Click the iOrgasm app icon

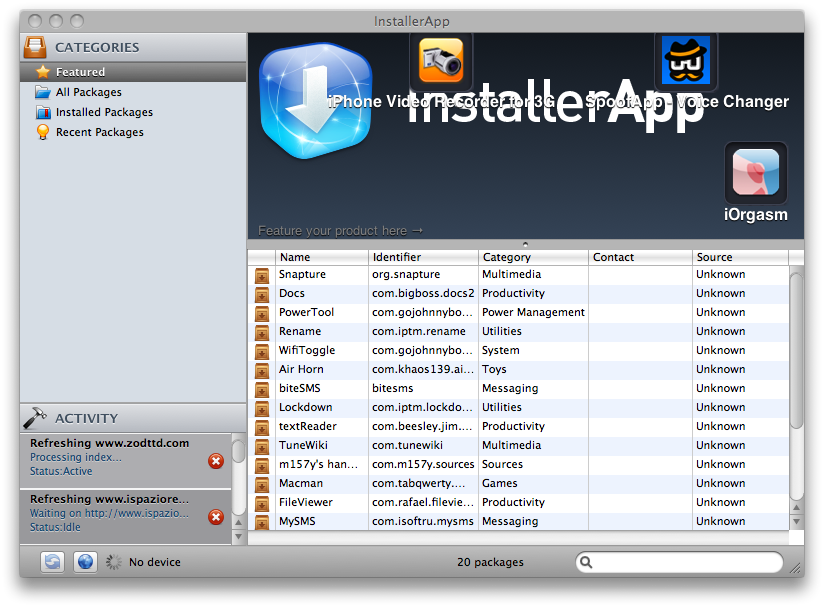point(755,172)
